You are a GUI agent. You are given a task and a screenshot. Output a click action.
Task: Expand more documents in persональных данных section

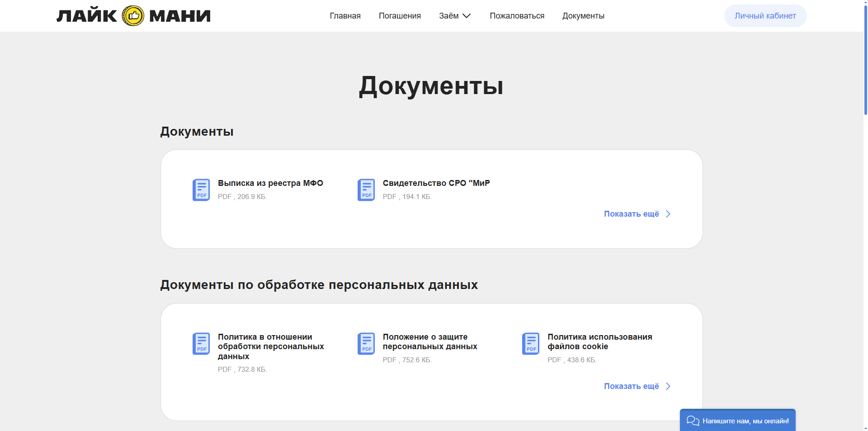632,386
